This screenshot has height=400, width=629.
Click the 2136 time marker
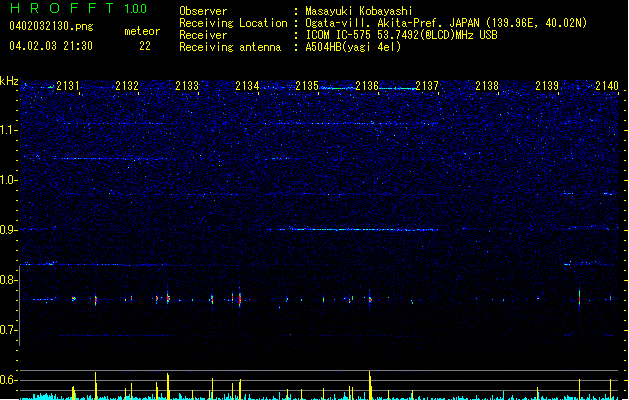click(367, 85)
